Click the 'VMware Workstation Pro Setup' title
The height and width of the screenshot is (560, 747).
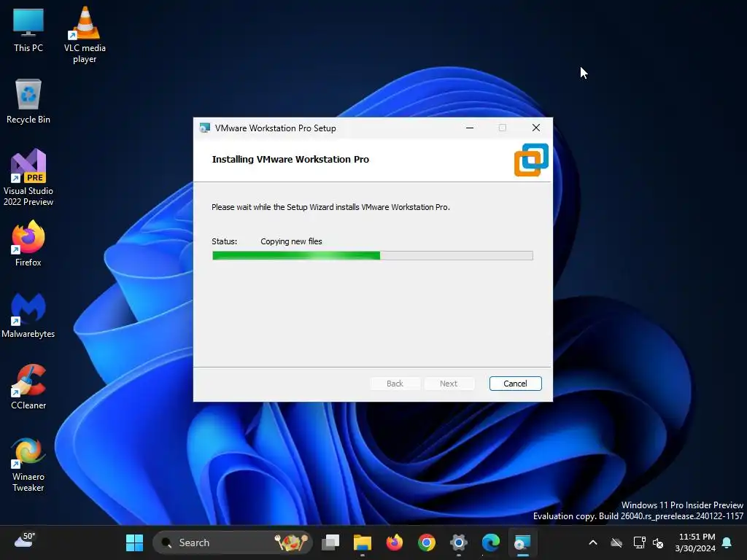[275, 128]
